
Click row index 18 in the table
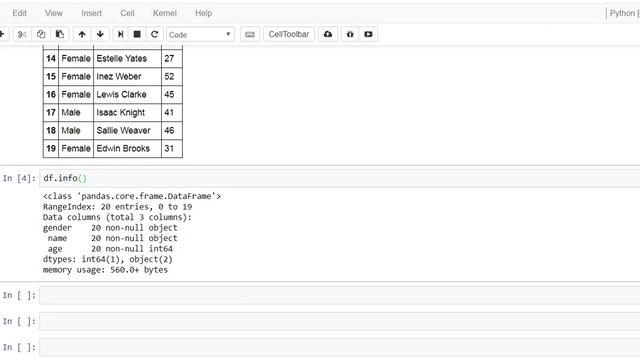click(x=51, y=130)
